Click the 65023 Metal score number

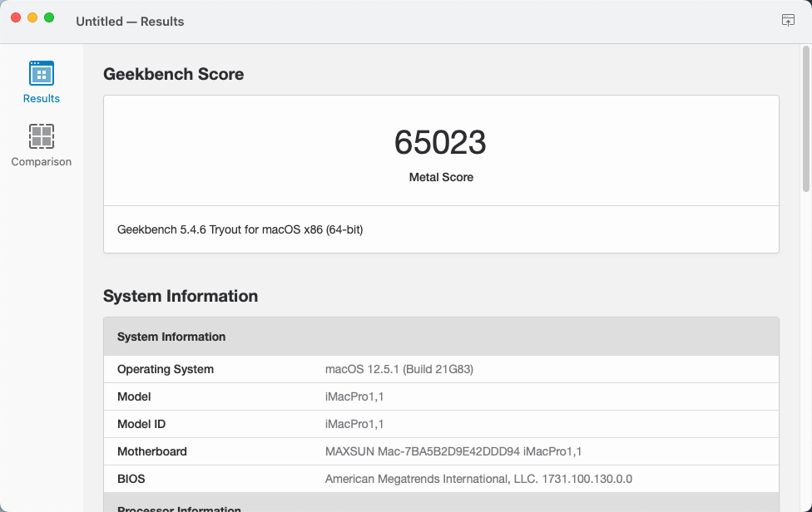[440, 142]
